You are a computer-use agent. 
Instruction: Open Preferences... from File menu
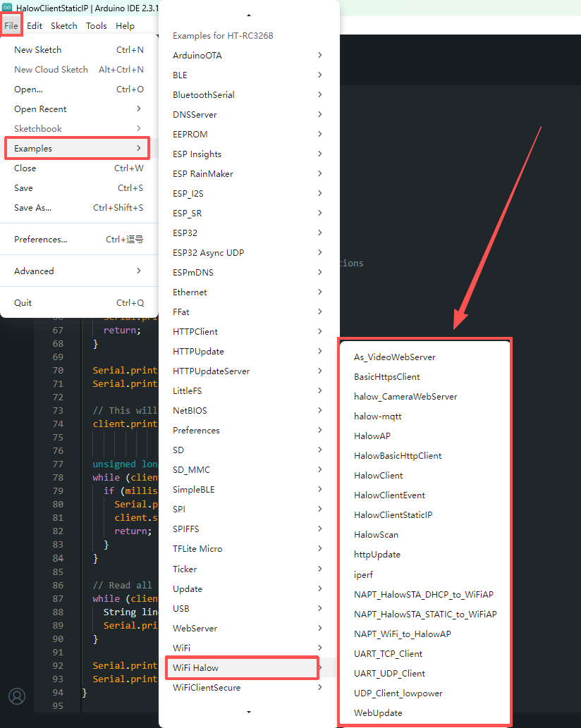coord(79,240)
